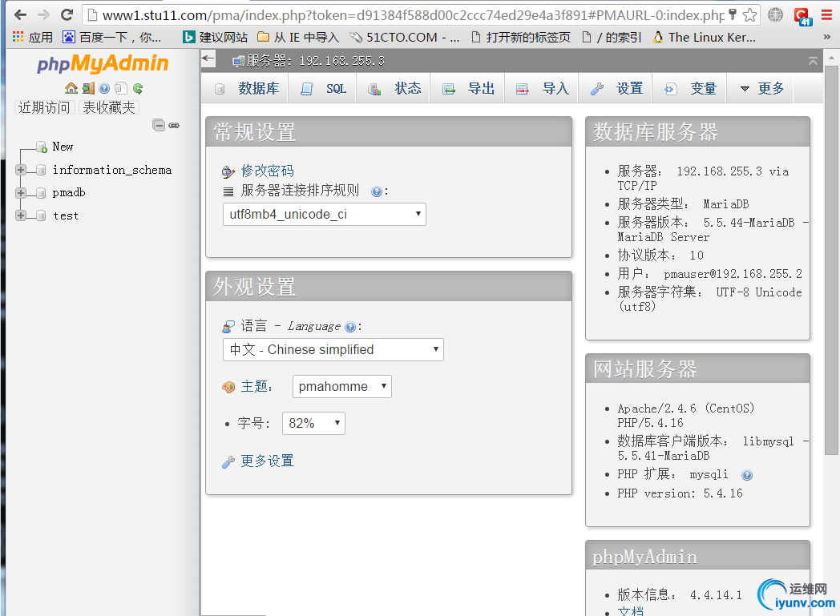
Task: Open the 状态 status tab
Action: tap(394, 89)
